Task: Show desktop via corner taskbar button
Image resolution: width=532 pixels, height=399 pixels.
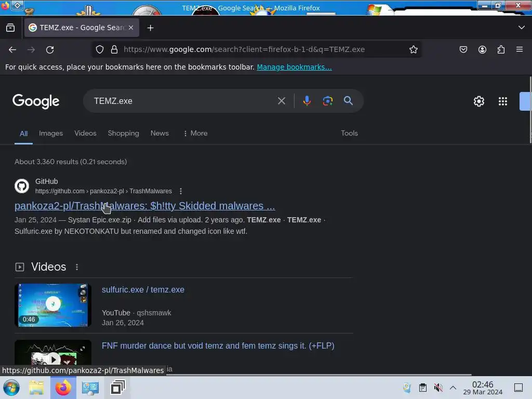Action: tap(518, 388)
